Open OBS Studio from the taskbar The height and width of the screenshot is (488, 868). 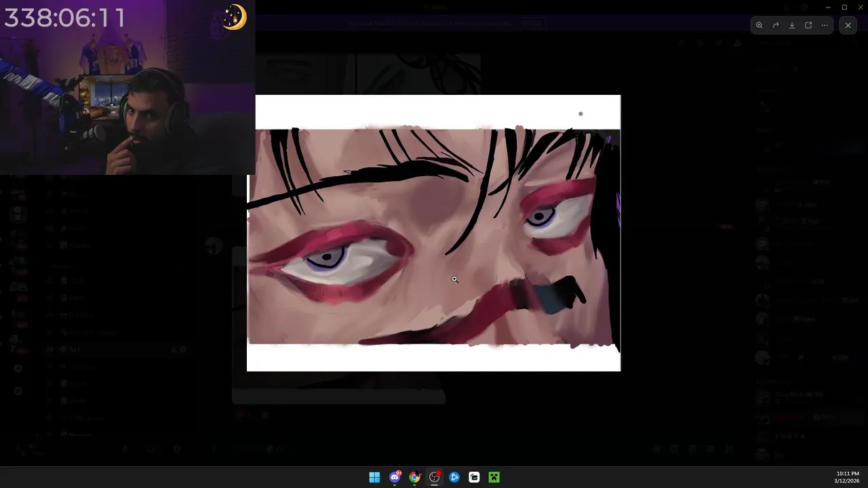[435, 477]
